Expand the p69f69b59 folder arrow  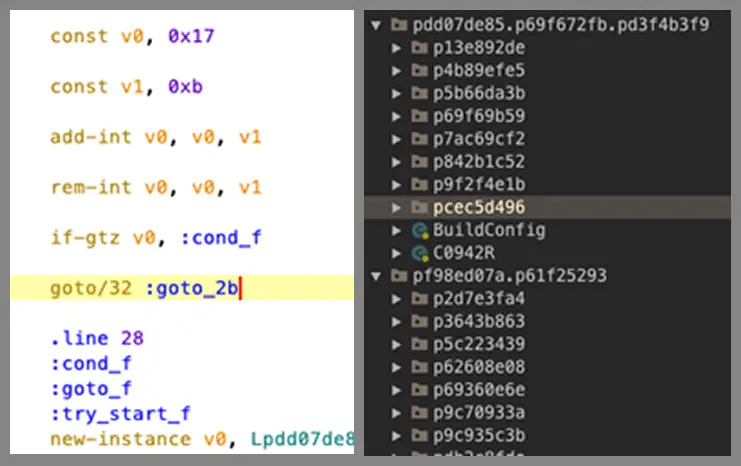pyautogui.click(x=396, y=116)
